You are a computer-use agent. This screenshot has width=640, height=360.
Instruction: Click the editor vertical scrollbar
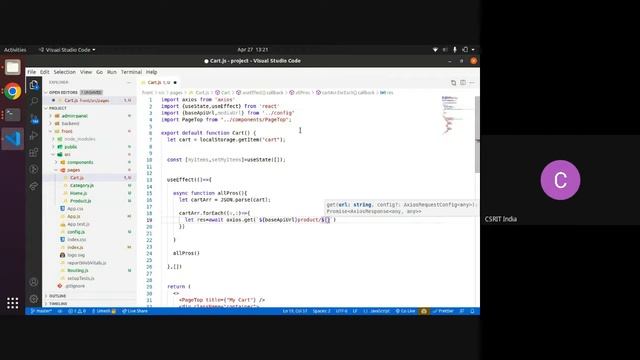point(477,135)
